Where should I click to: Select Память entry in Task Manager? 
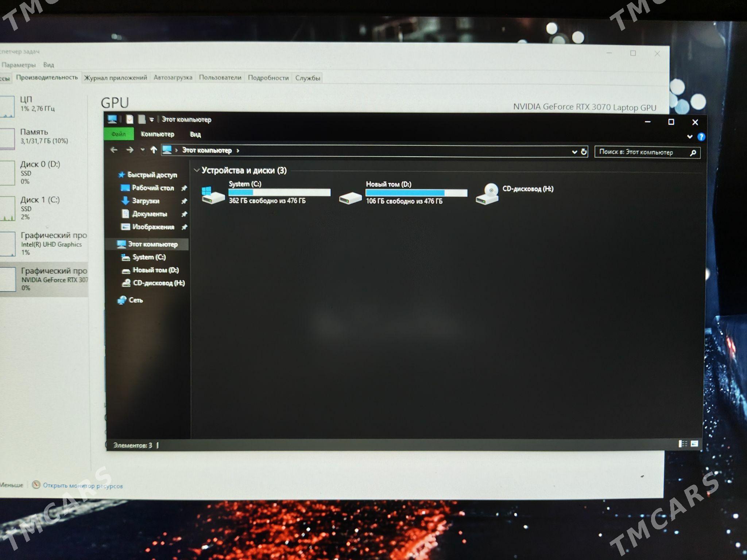coord(44,138)
